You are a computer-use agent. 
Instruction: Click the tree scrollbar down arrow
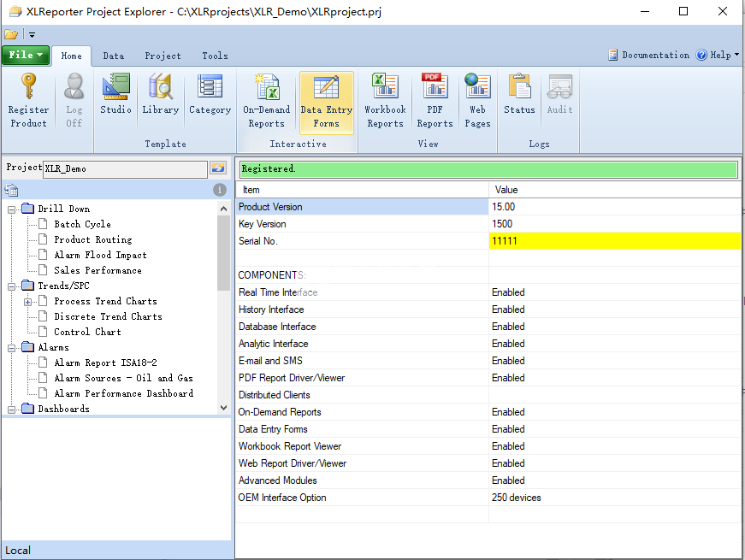[224, 408]
